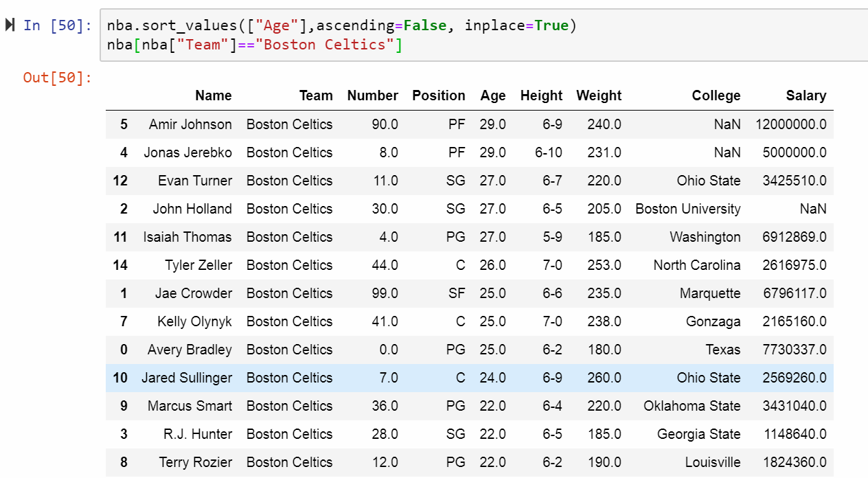The width and height of the screenshot is (868, 478).
Task: Select the Avery Bradley name cell
Action: [x=190, y=350]
